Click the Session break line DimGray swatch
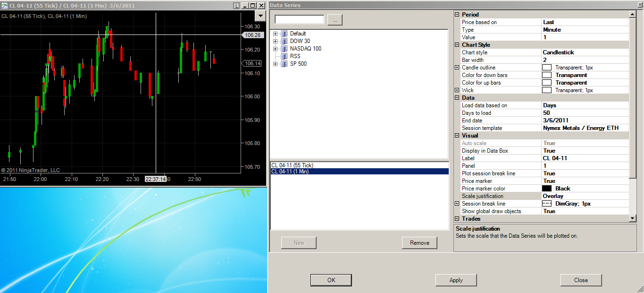 (x=547, y=204)
